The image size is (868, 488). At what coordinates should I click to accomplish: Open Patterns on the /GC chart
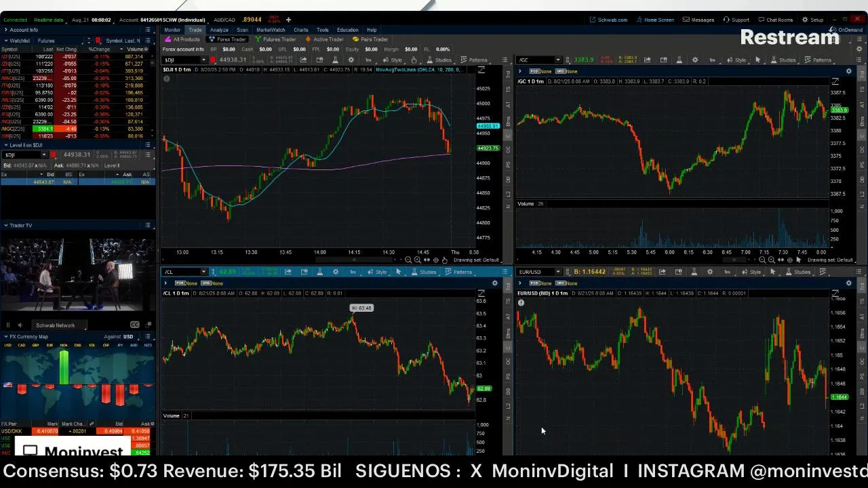pyautogui.click(x=818, y=60)
